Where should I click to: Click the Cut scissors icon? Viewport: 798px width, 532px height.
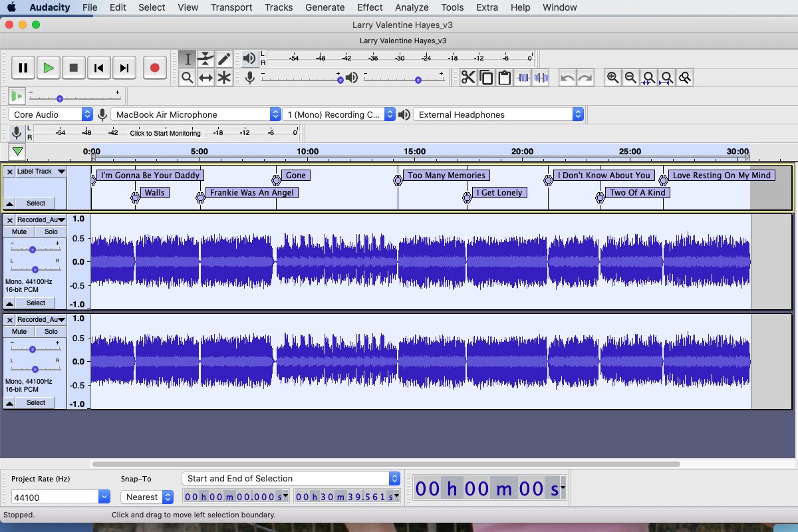click(x=468, y=78)
